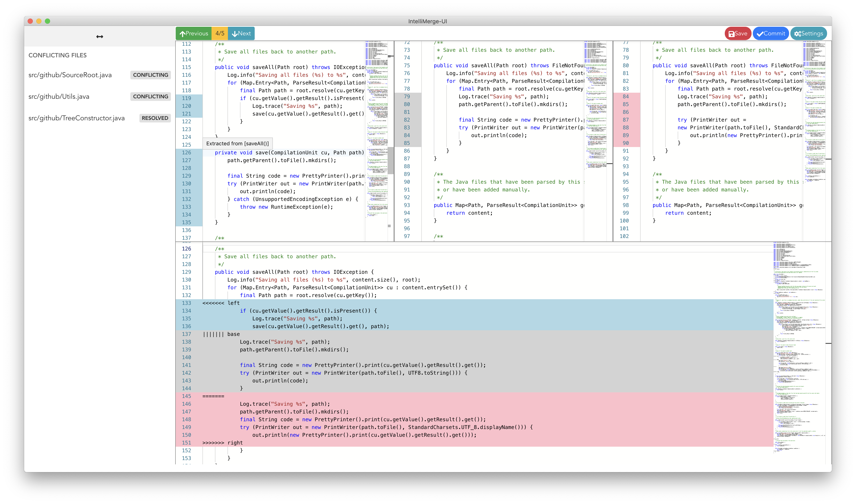Jump to next conflict with Next button
The image size is (856, 504).
coord(241,34)
